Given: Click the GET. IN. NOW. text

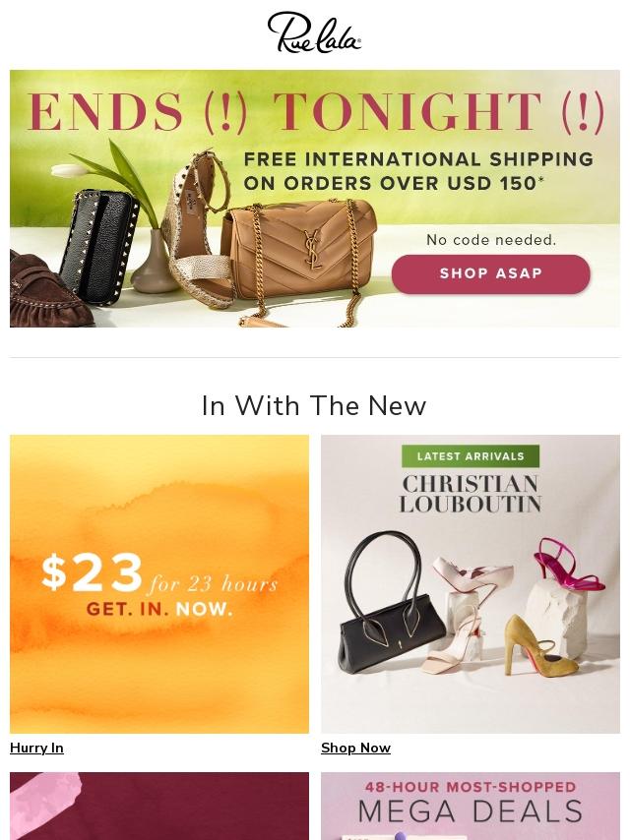Looking at the screenshot, I should click(159, 609).
